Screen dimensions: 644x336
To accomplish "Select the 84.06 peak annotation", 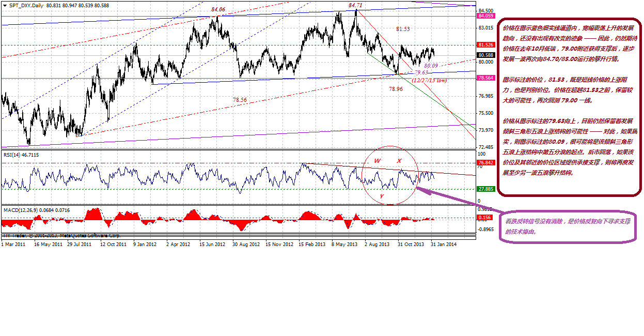I will point(218,10).
